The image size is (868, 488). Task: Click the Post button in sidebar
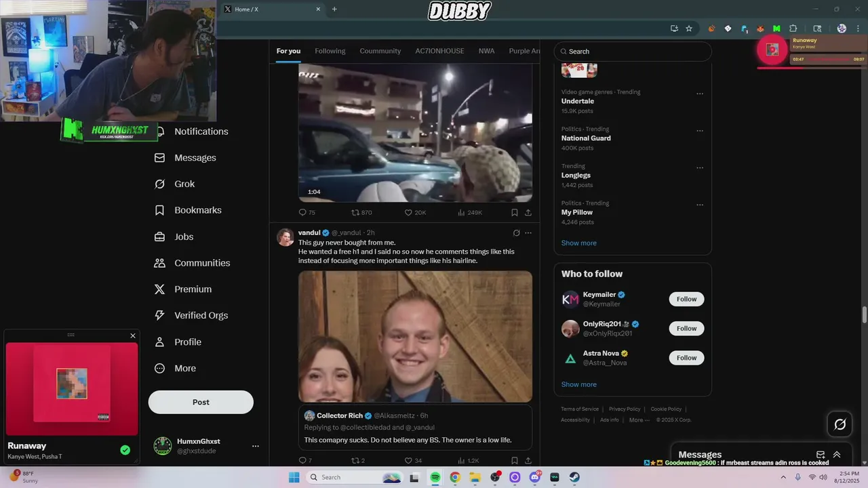click(x=201, y=402)
